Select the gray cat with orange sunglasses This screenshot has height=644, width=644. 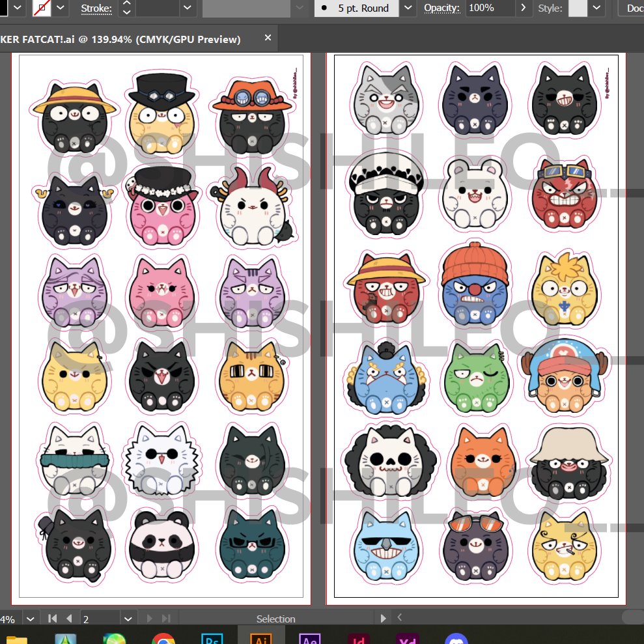coord(475,546)
